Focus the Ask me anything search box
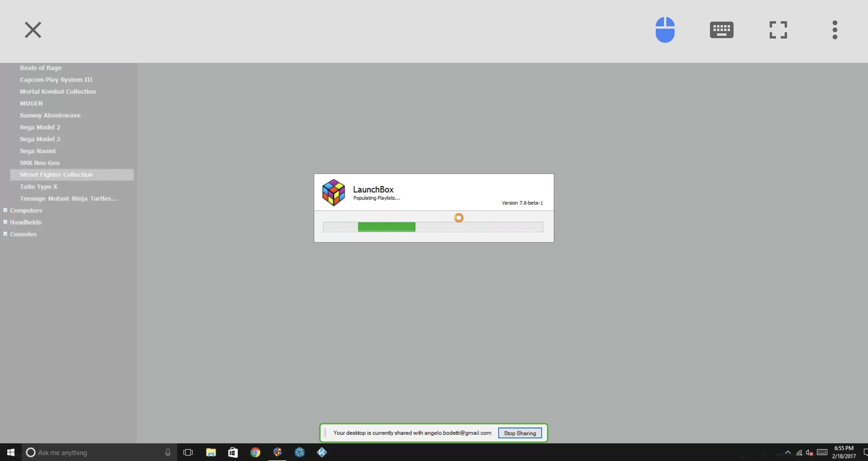This screenshot has width=868, height=461. (x=99, y=452)
